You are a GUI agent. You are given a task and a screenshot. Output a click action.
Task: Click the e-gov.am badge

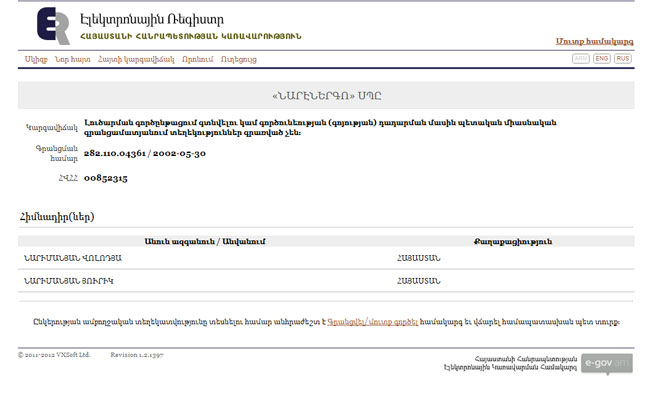(607, 363)
